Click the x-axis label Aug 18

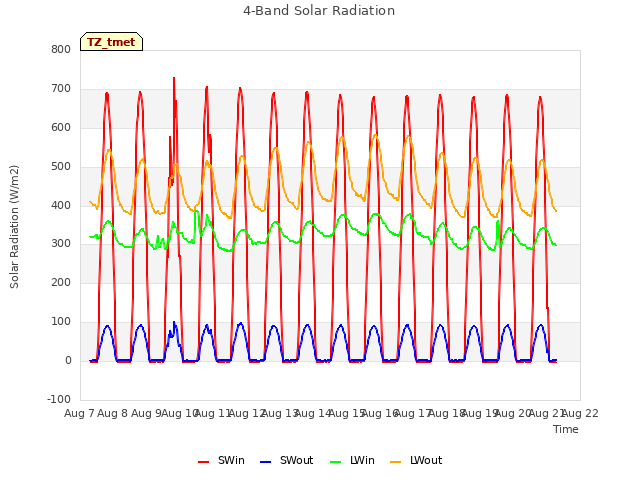(446, 413)
